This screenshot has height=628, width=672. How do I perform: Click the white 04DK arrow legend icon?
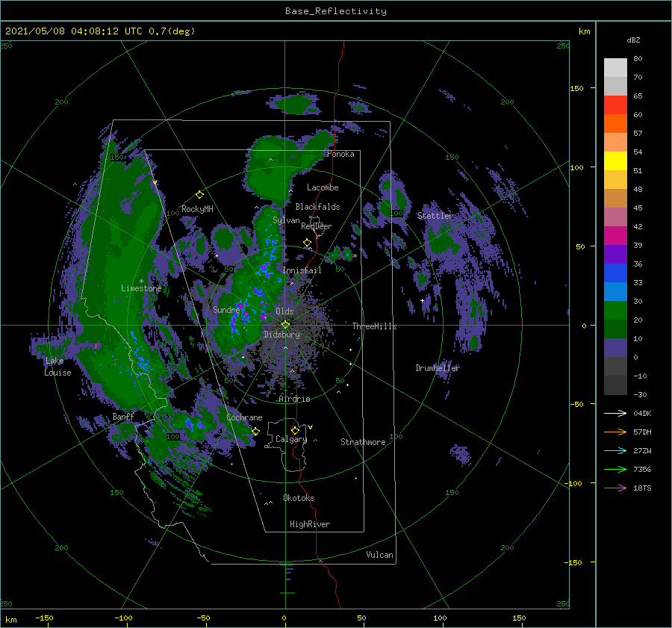pyautogui.click(x=615, y=413)
